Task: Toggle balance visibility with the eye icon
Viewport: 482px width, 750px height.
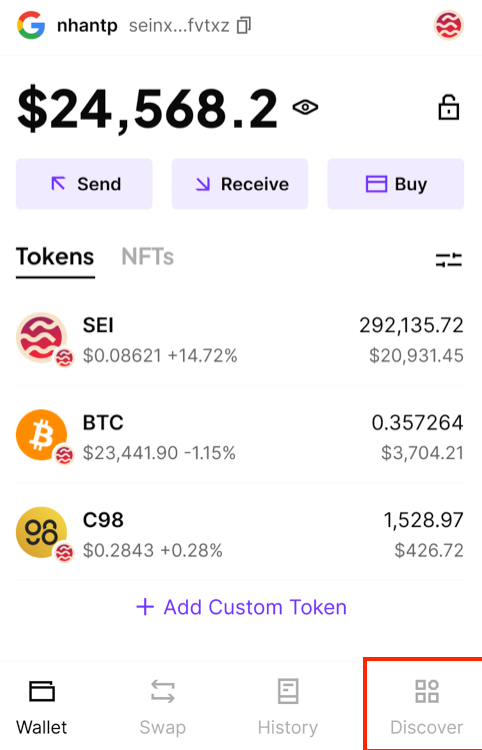Action: (305, 107)
